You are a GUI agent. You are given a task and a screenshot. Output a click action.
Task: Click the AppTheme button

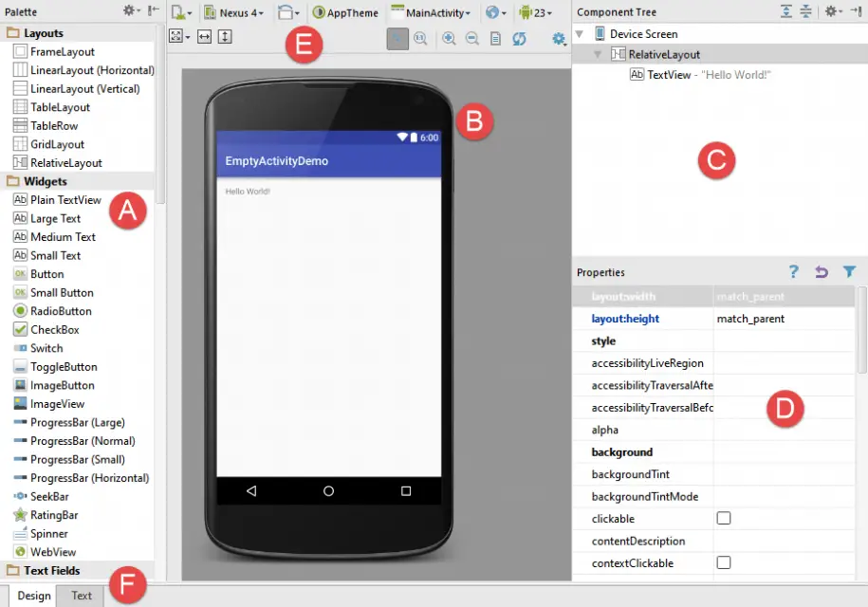(345, 13)
